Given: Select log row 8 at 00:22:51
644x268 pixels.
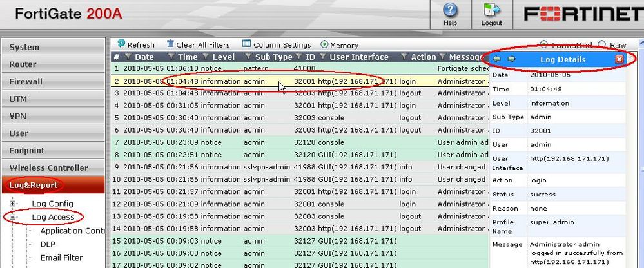Looking at the screenshot, I should (300, 155).
